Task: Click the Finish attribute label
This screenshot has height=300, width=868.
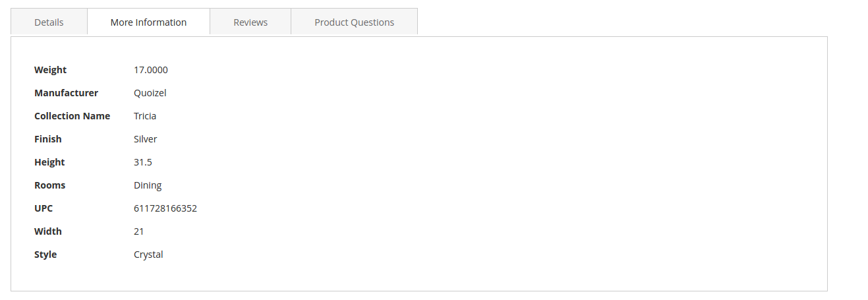Action: tap(47, 139)
